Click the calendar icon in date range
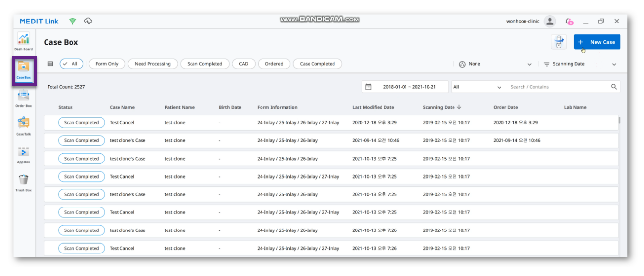This screenshot has width=644, height=276. point(369,87)
